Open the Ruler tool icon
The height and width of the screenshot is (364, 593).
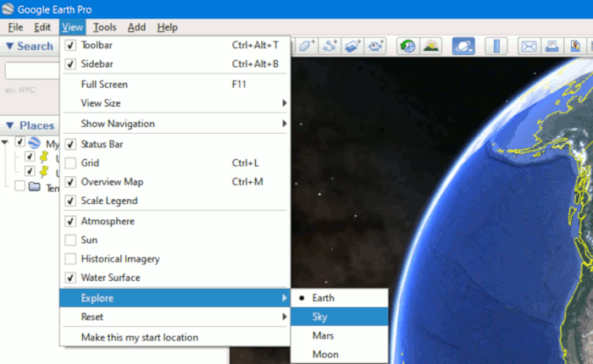point(496,46)
